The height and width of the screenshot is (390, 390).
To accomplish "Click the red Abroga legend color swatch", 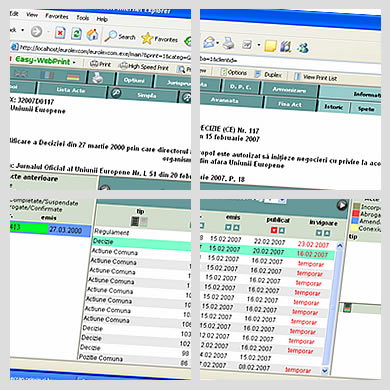I will 356,214.
